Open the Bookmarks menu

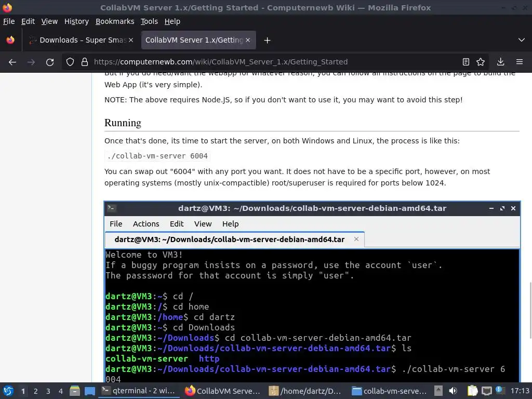pyautogui.click(x=115, y=21)
